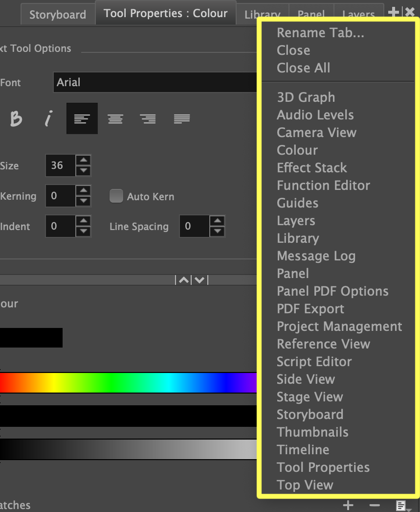This screenshot has height=512, width=420.
Task: Click the black current colour swatch
Action: (x=31, y=338)
